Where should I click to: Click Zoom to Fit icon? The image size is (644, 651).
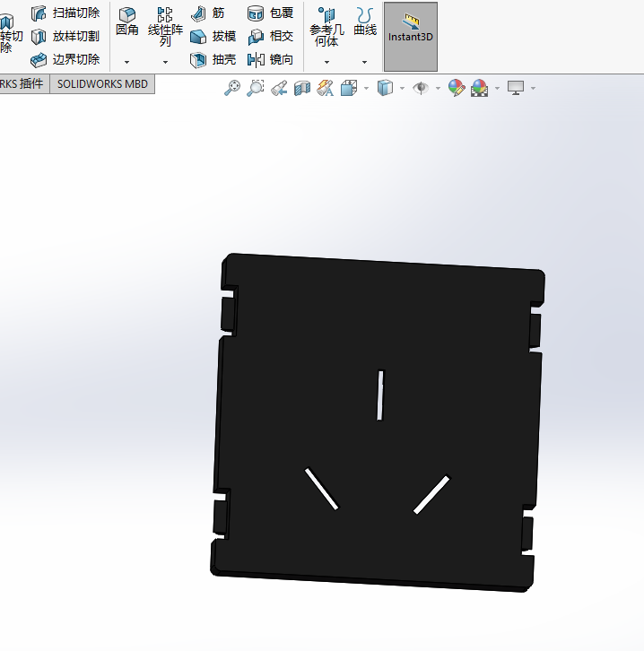click(x=232, y=88)
